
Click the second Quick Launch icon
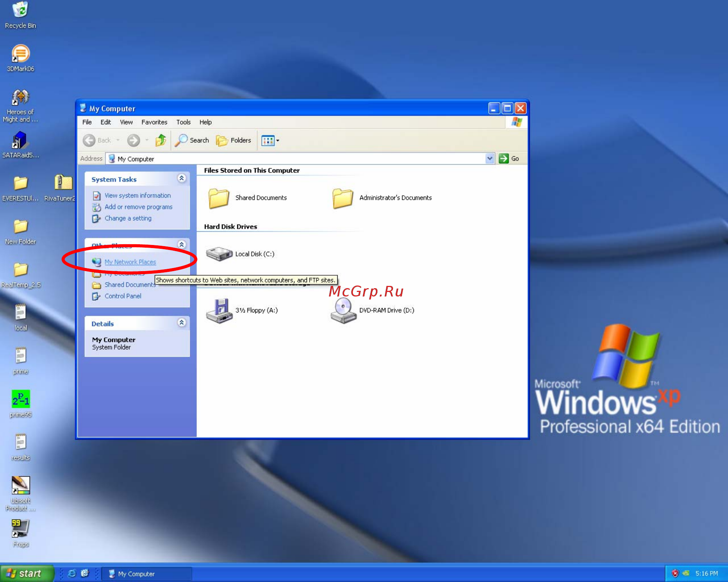[85, 574]
